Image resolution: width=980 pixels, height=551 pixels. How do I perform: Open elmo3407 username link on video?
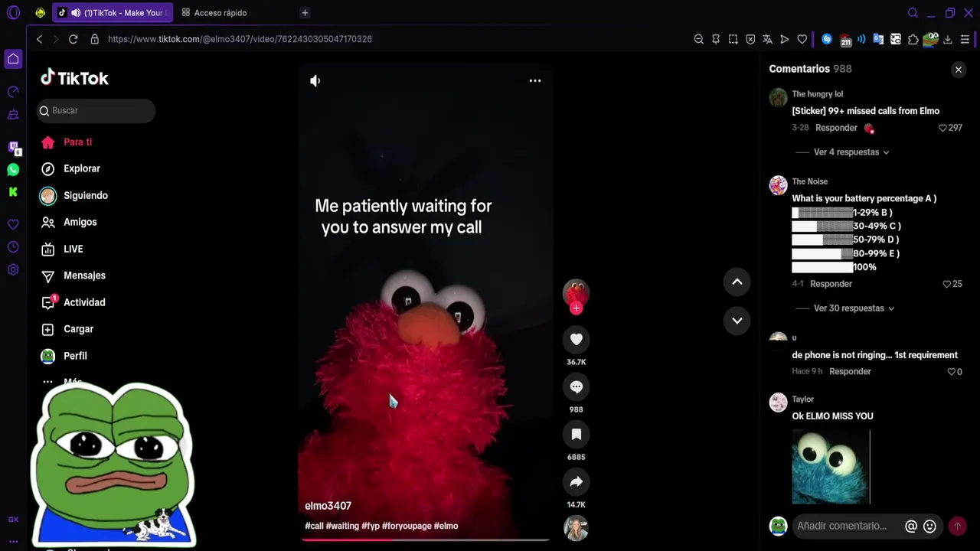[x=328, y=506]
